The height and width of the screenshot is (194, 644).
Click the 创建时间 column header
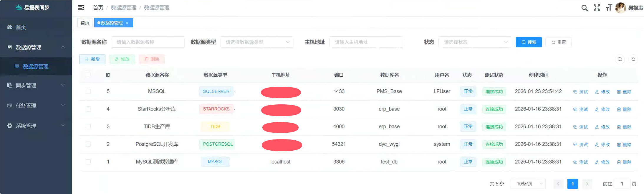[x=538, y=75]
